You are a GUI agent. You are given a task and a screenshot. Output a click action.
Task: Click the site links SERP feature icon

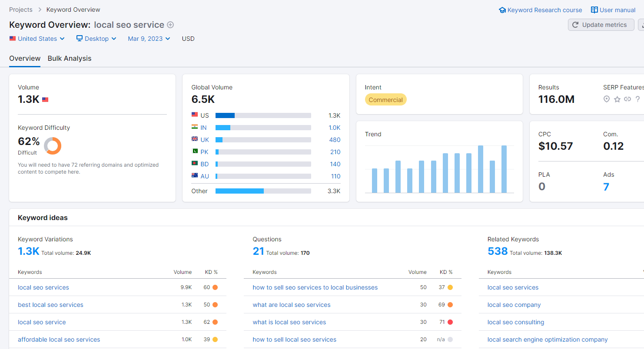(x=627, y=99)
